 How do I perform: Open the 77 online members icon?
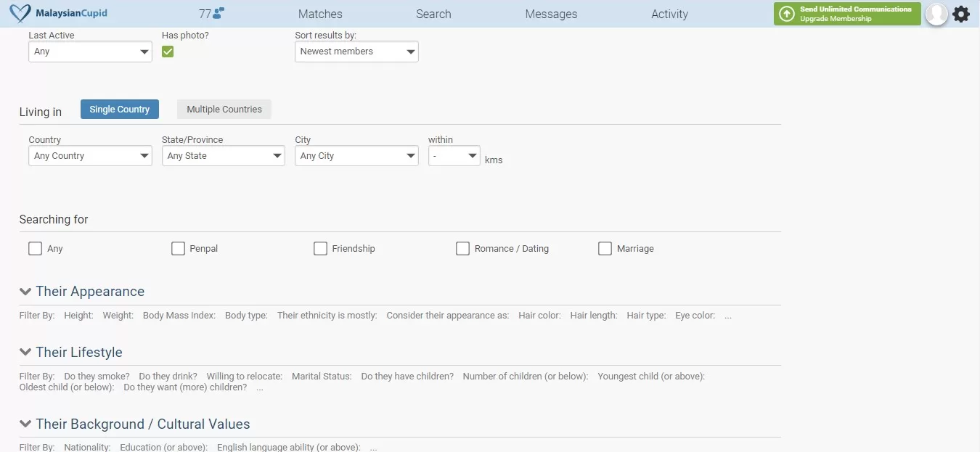(211, 13)
